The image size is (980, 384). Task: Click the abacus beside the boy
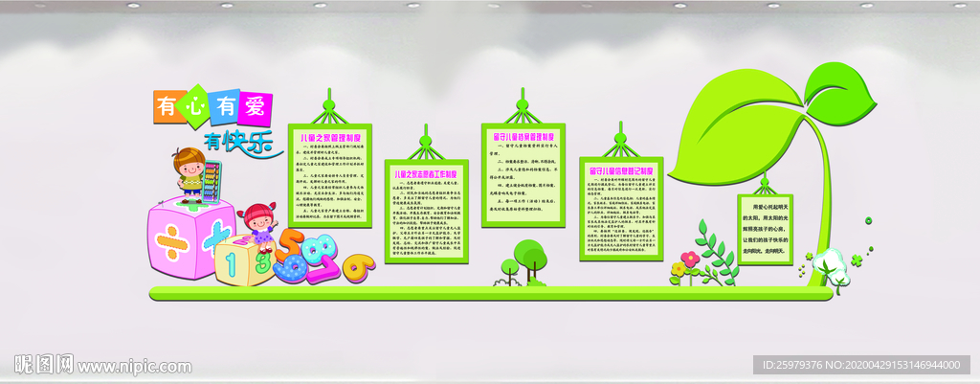[213, 181]
